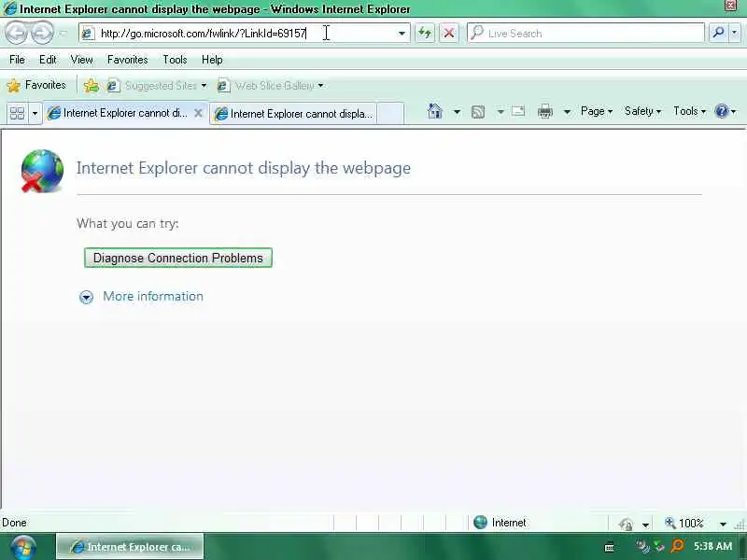
Task: Click the Refresh button beside address bar
Action: point(425,33)
